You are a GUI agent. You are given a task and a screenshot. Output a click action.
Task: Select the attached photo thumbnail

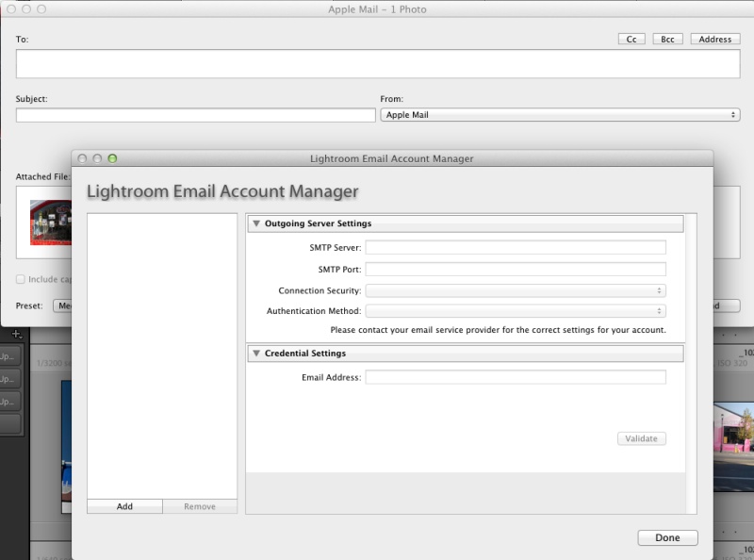(x=51, y=222)
